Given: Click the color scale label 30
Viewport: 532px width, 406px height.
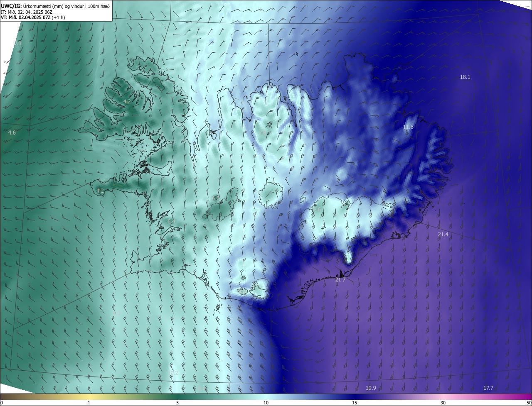Looking at the screenshot, I should pos(443,403).
